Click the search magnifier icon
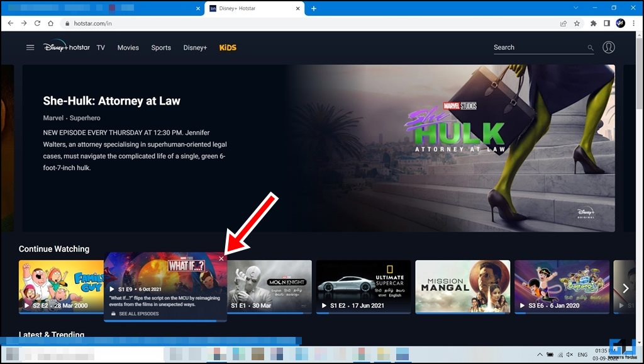644x364 pixels. (x=590, y=48)
